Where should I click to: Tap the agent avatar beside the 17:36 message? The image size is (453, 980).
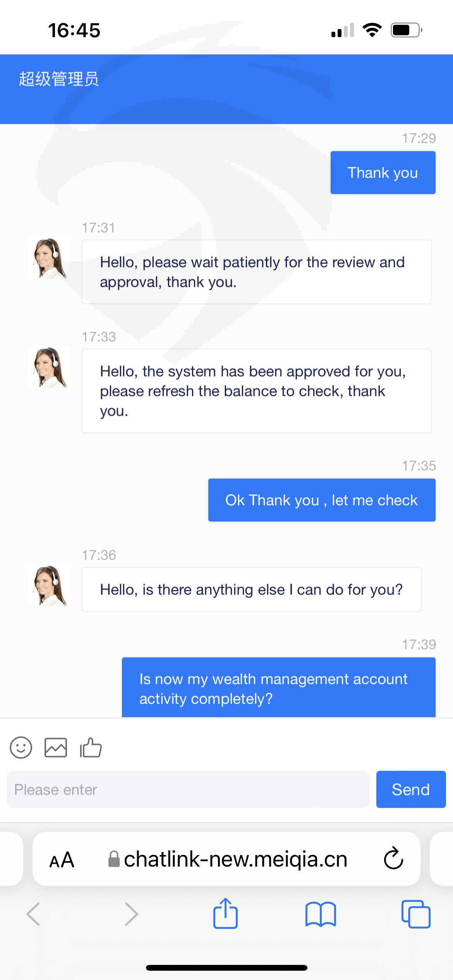[49, 586]
